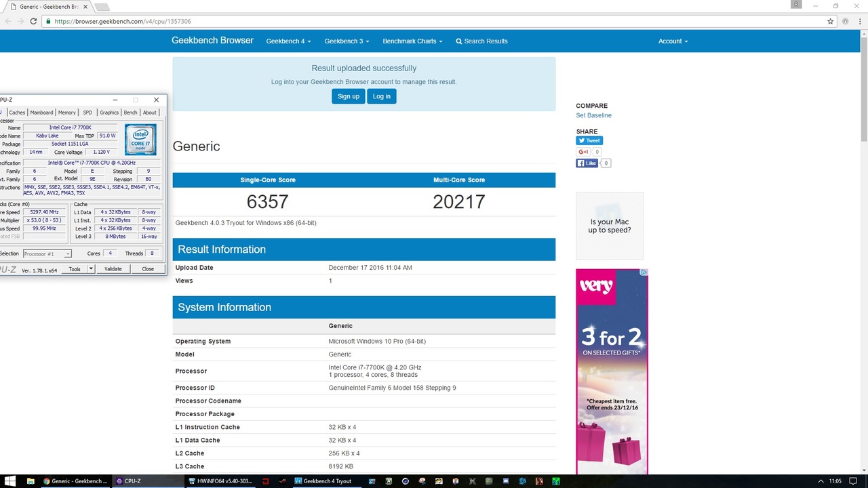Click the ad info icon on the Very ad
The width and height of the screenshot is (868, 488).
coord(644,272)
